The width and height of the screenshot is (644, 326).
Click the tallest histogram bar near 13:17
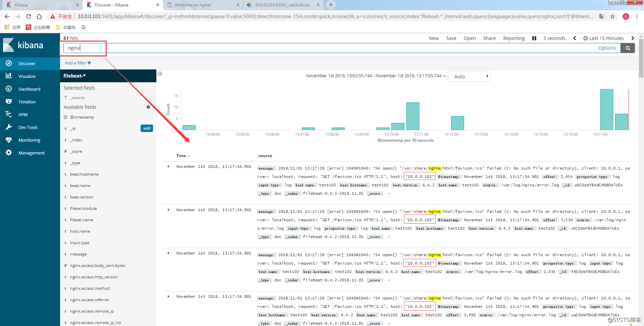606,109
